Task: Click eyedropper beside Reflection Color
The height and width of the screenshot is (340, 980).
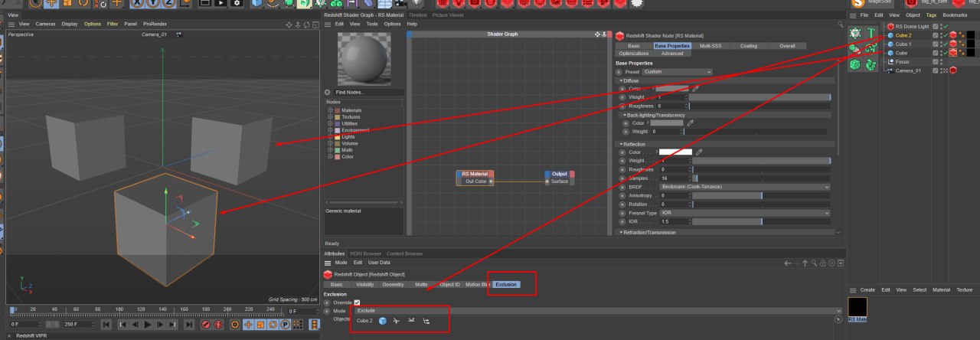Action: point(699,152)
